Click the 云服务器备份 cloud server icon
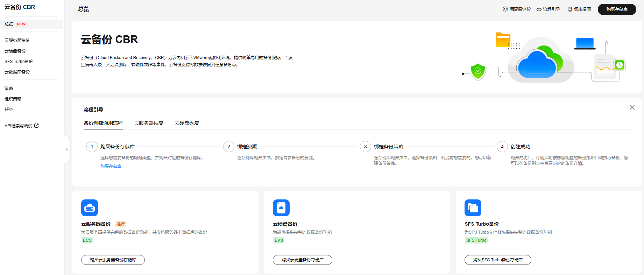Screen dimensions: 644x275 pos(90,208)
